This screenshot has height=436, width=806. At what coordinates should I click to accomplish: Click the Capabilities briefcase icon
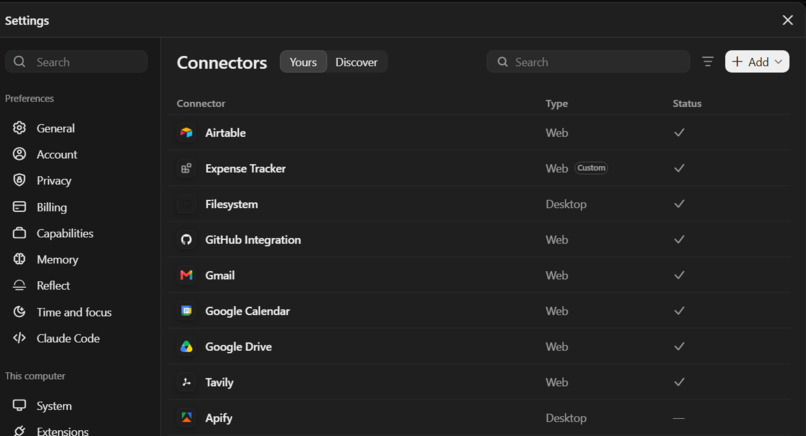tap(20, 233)
